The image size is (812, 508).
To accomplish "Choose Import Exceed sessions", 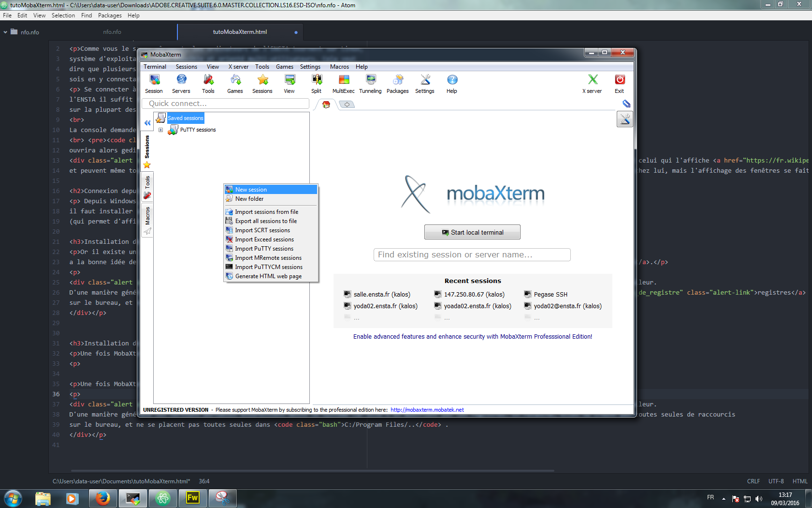I will [x=271, y=239].
